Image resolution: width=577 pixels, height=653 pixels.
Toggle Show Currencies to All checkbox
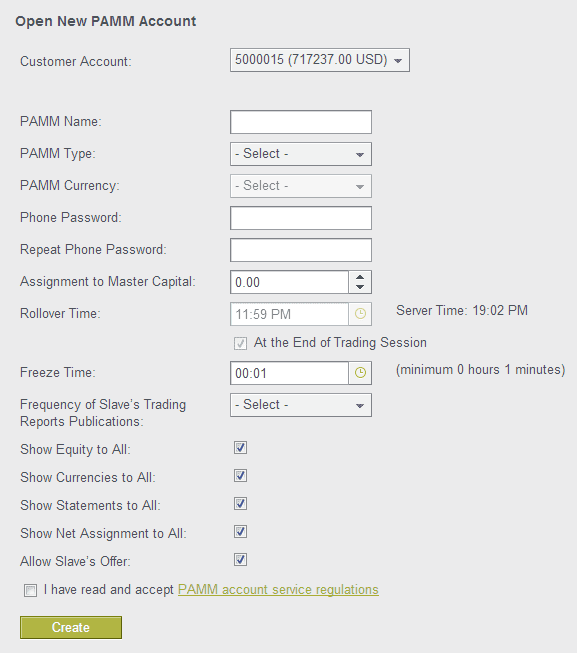tap(240, 476)
